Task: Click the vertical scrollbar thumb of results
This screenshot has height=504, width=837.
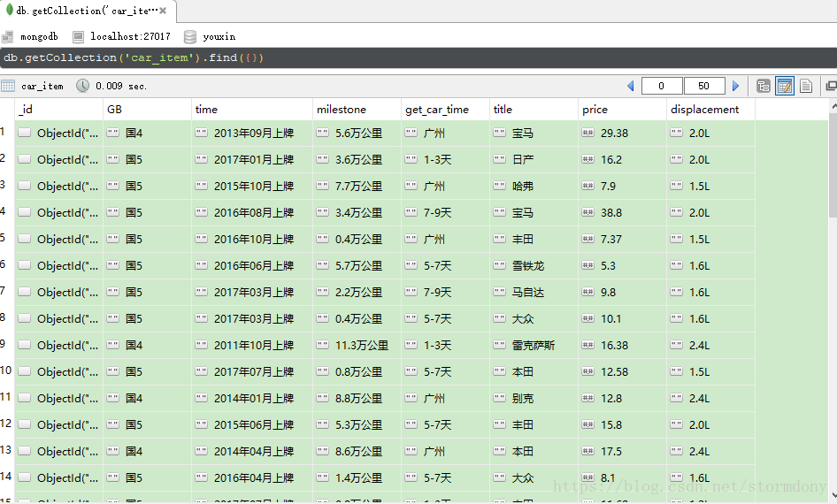Action: 833,165
